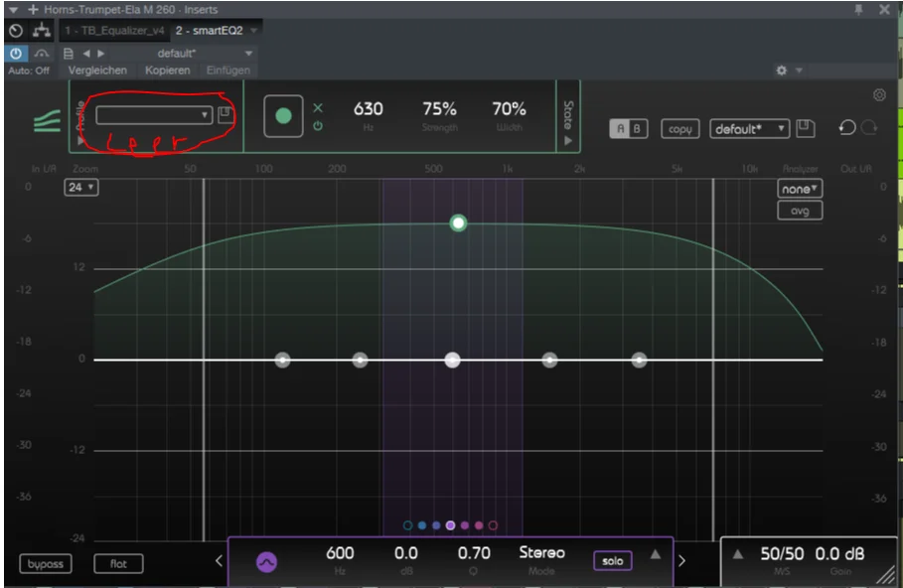Image resolution: width=903 pixels, height=588 pixels.
Task: Click the purple bell filter type icon
Action: (266, 562)
